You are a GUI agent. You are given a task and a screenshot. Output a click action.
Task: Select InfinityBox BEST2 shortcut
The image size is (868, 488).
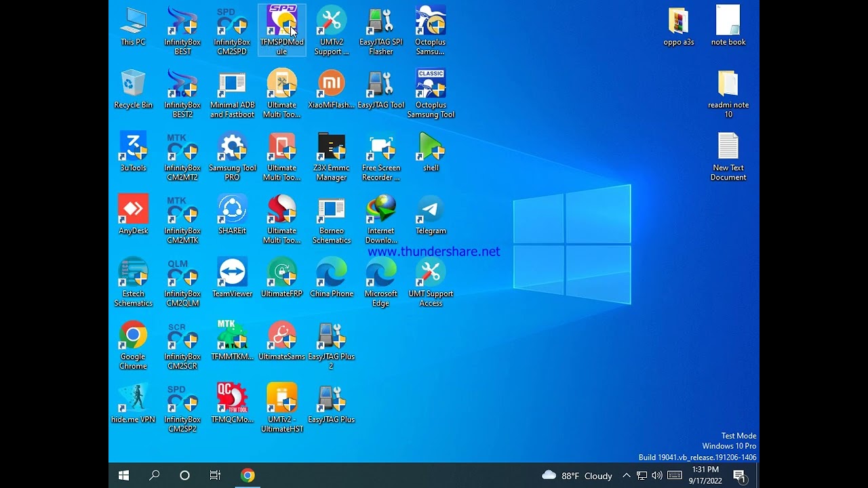(x=182, y=94)
